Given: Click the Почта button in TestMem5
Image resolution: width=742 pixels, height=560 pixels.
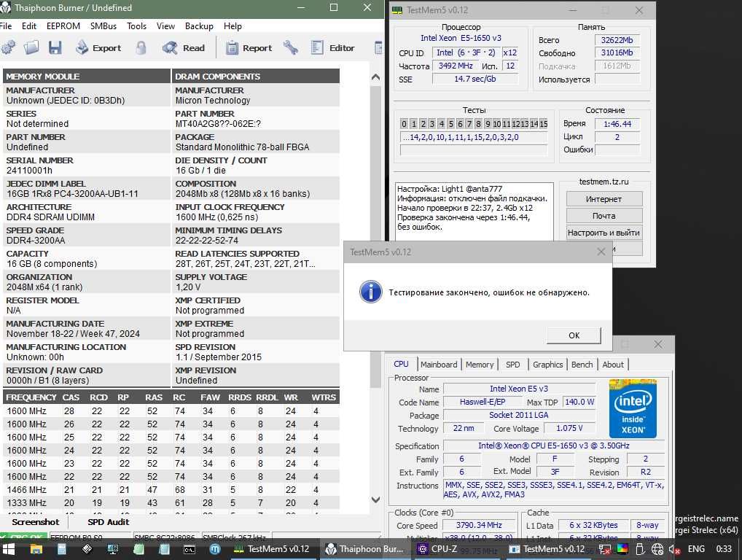Looking at the screenshot, I should pyautogui.click(x=604, y=216).
